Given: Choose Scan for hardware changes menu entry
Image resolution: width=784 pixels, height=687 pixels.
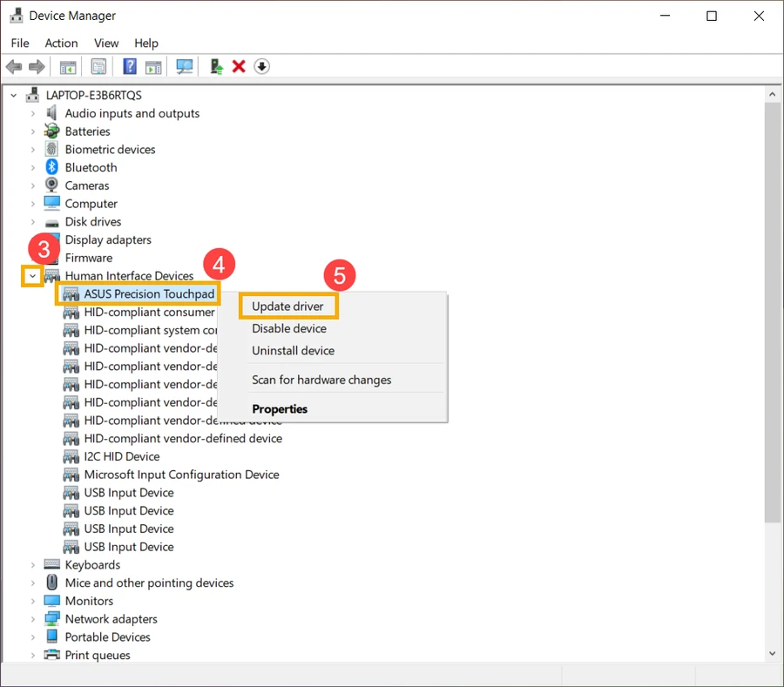Looking at the screenshot, I should 321,380.
